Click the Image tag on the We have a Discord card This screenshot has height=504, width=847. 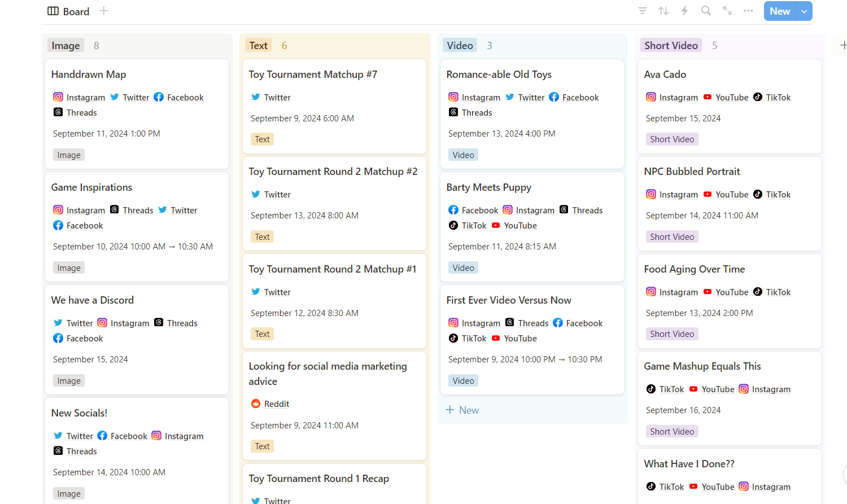point(69,380)
